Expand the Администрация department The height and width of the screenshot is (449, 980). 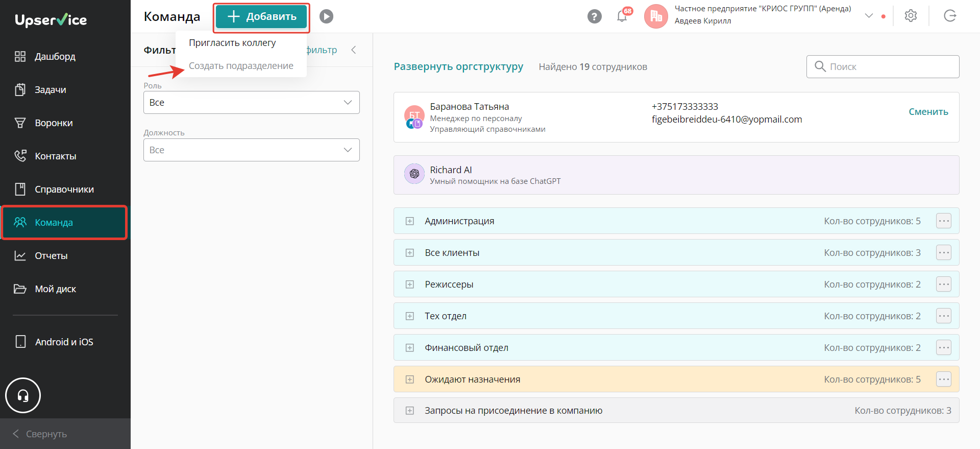410,221
